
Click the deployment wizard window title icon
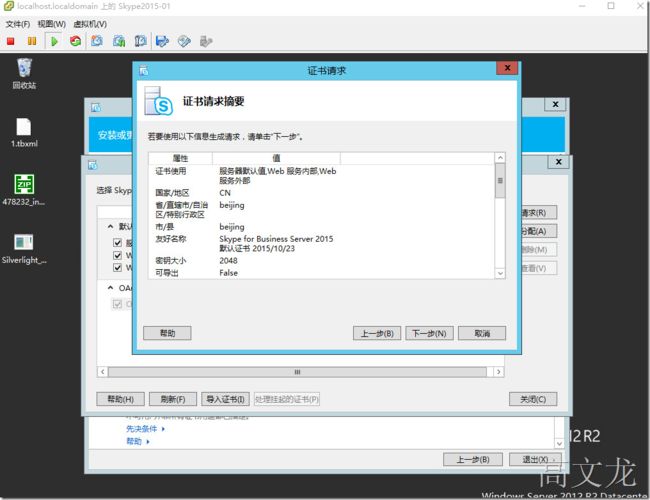[x=96, y=108]
